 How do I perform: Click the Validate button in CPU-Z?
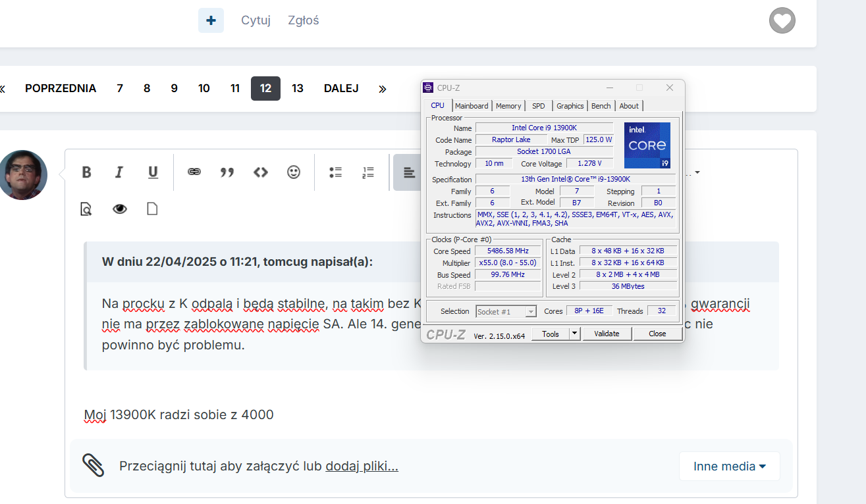coord(607,334)
